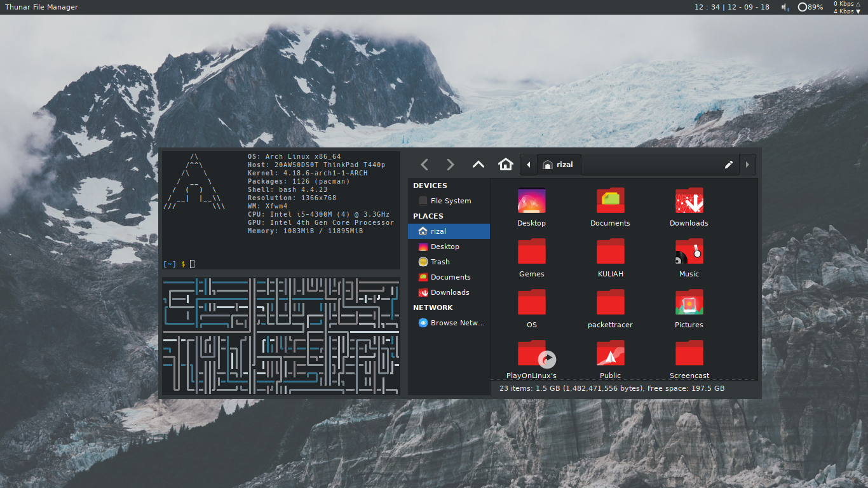The image size is (868, 488).
Task: Select the Screencast folder icon
Action: [689, 353]
